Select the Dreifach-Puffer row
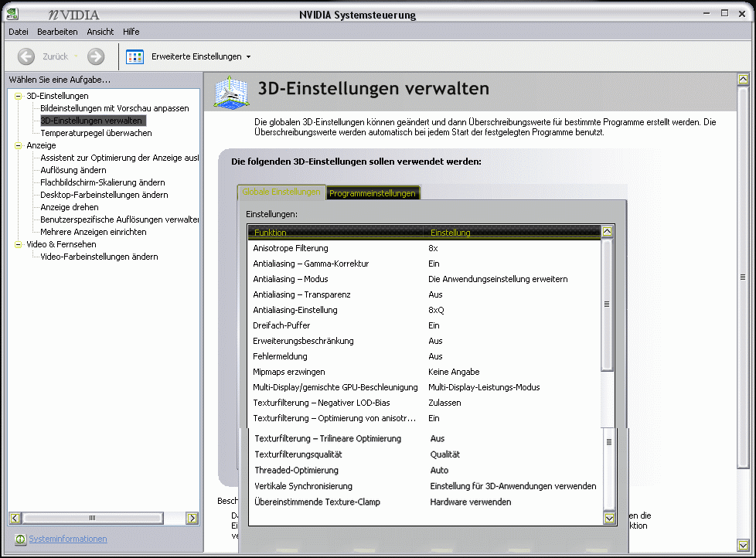The width and height of the screenshot is (756, 558). coord(424,325)
